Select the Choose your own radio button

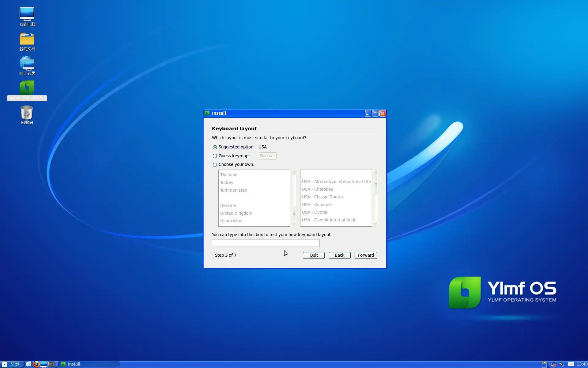pos(215,165)
